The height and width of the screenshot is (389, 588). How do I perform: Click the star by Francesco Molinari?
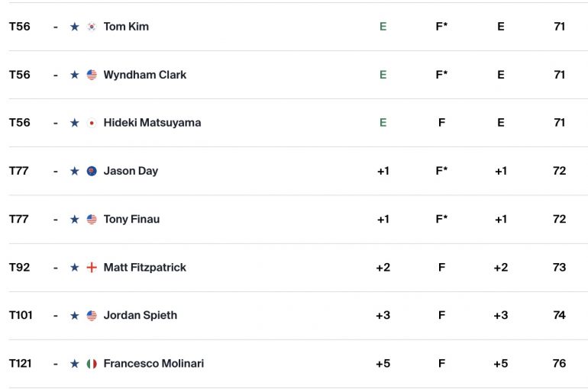click(x=75, y=364)
